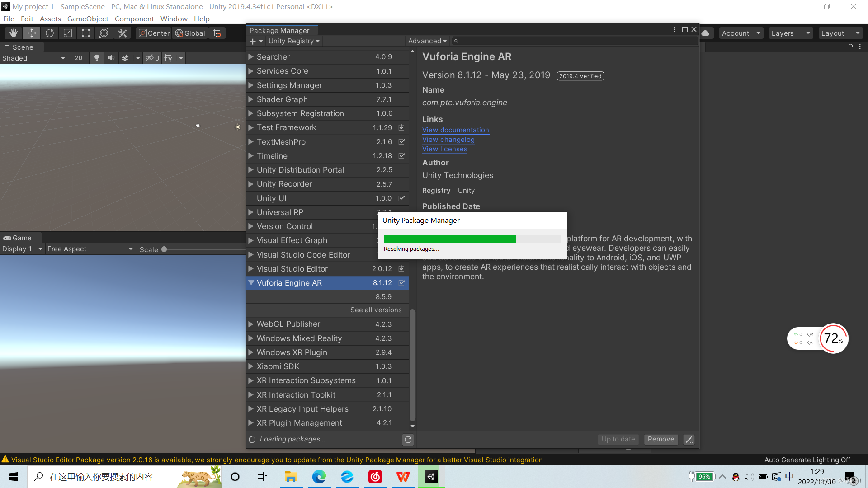Open the Advanced dropdown
The width and height of the screenshot is (868, 488).
tap(427, 41)
